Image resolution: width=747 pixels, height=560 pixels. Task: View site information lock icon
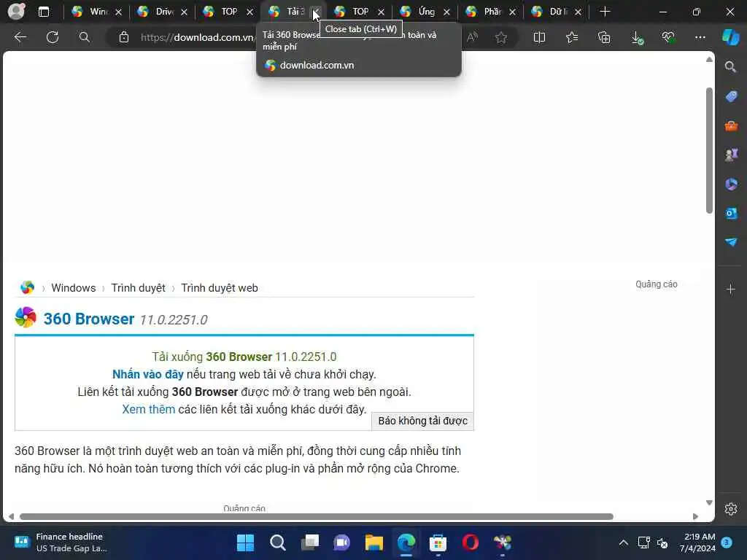tap(124, 37)
